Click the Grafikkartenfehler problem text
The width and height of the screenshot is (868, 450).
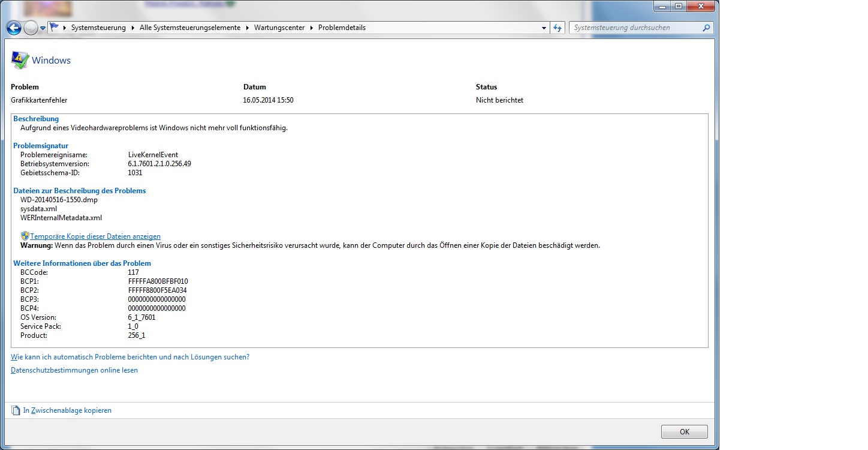(39, 100)
